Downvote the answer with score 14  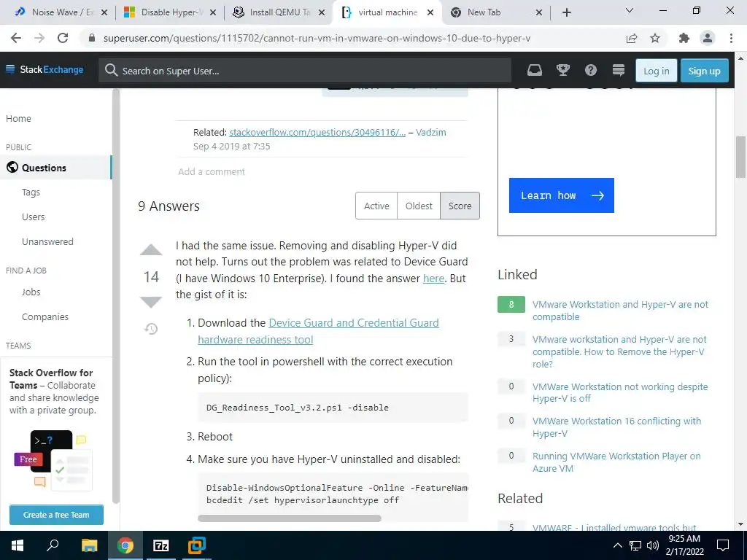point(151,302)
